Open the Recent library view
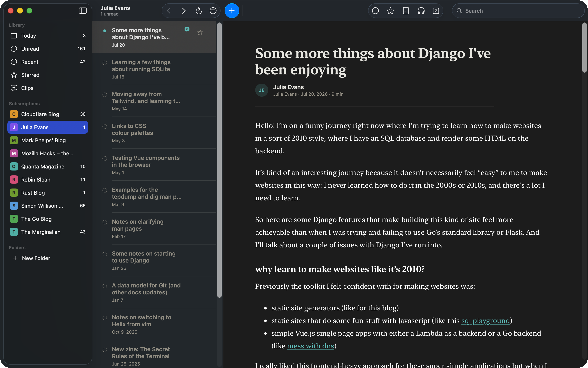 coord(48,62)
